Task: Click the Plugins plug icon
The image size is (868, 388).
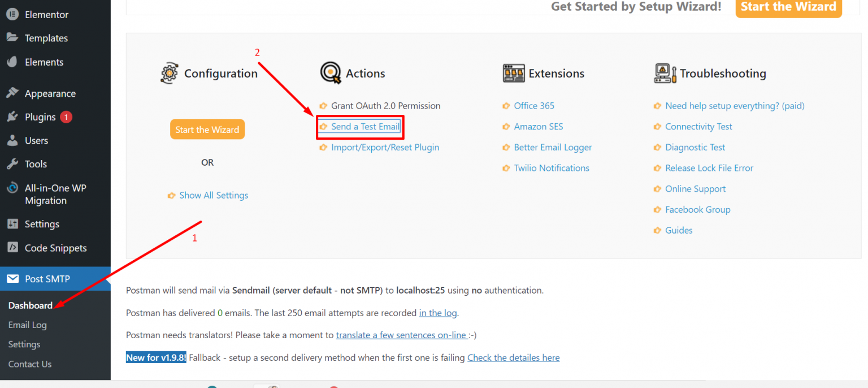Action: pyautogui.click(x=12, y=117)
